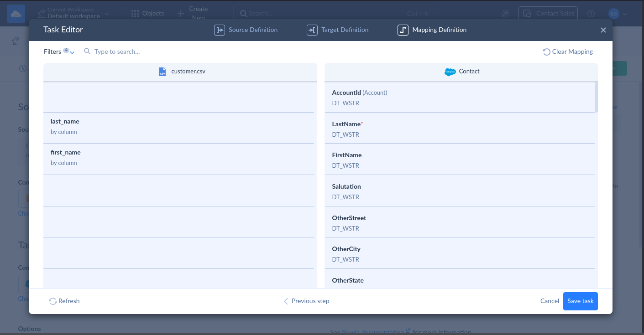The width and height of the screenshot is (644, 335).
Task: Click the Contact Sales button
Action: pos(548,13)
